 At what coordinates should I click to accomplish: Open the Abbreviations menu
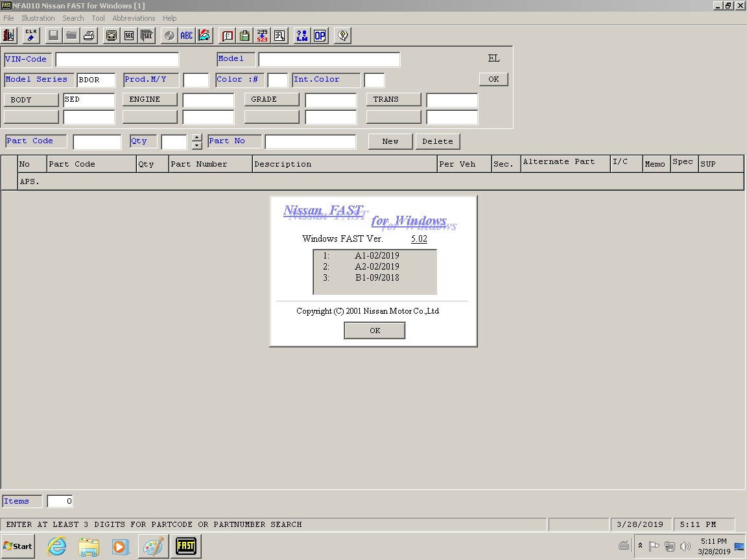(x=134, y=18)
